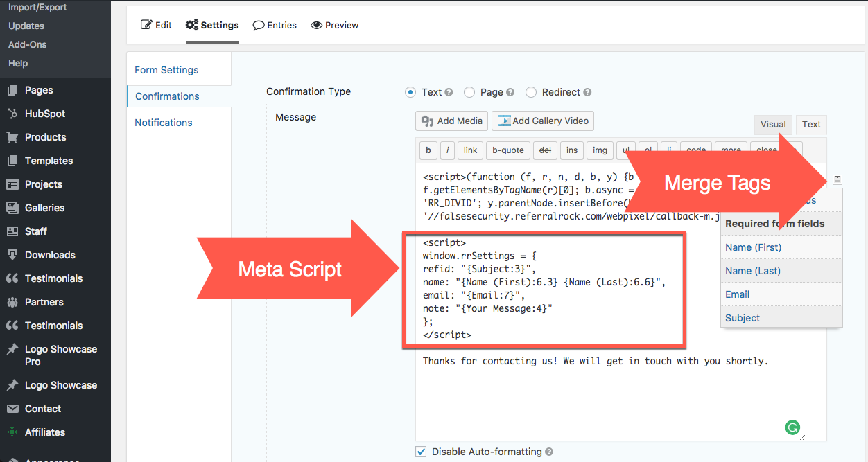The width and height of the screenshot is (868, 462).
Task: Select the Page confirmation type
Action: tap(469, 92)
